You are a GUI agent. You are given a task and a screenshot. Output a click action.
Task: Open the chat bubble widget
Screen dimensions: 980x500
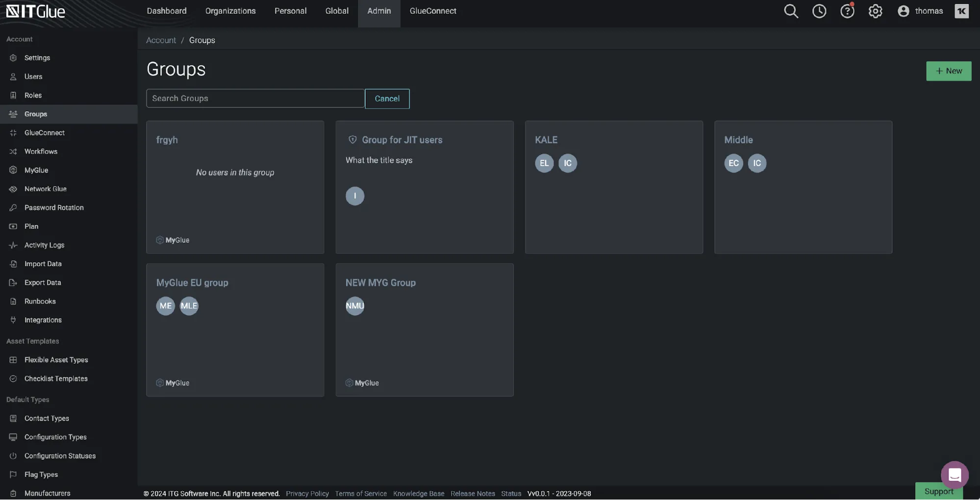tap(954, 475)
